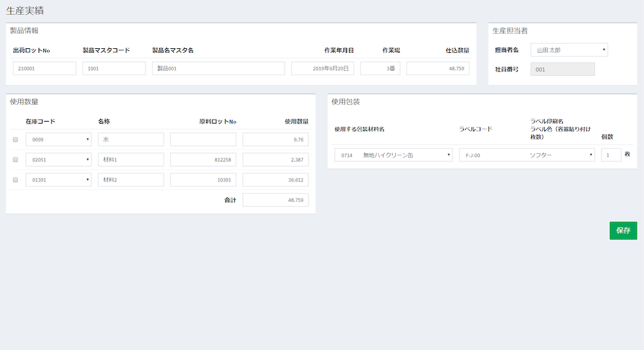Image resolution: width=644 pixels, height=350 pixels.
Task: Check the box beside stock code 02051
Action: pos(15,160)
